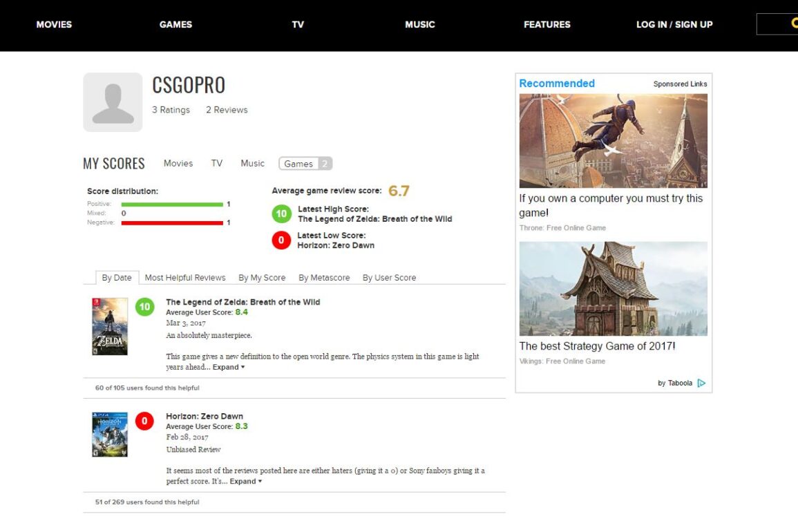Click 'Throne: Free Online Game' ad source

tap(562, 228)
